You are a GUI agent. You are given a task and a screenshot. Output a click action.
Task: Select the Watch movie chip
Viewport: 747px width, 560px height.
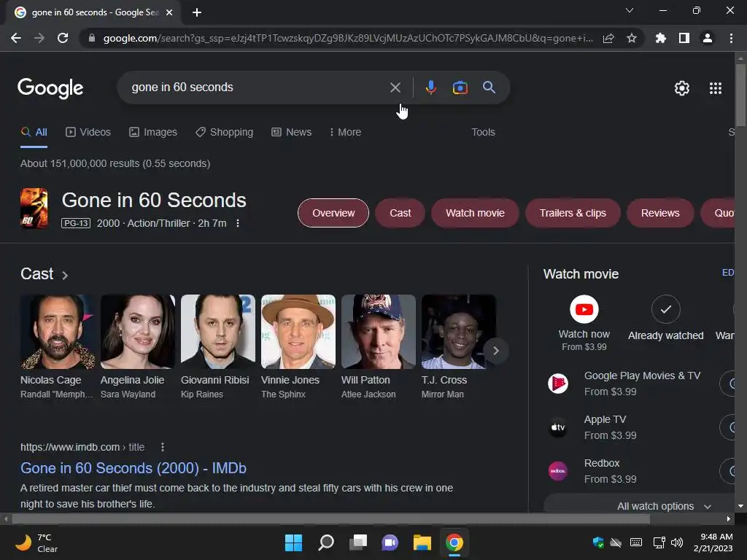coord(475,213)
